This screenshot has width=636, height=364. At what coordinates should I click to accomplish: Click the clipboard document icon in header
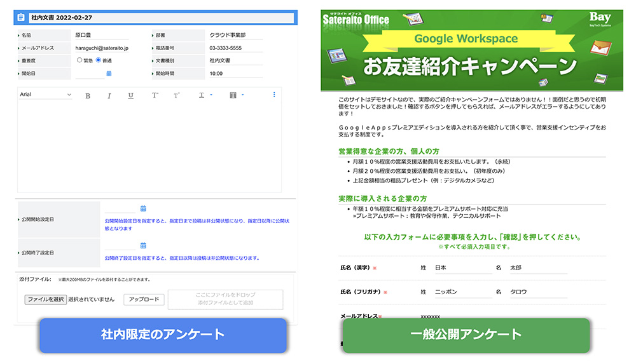click(21, 18)
